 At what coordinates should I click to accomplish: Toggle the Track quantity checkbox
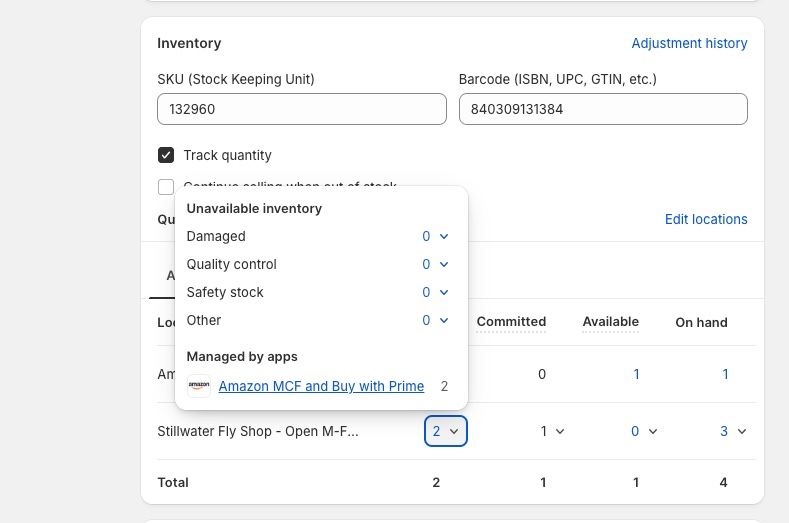(x=166, y=155)
